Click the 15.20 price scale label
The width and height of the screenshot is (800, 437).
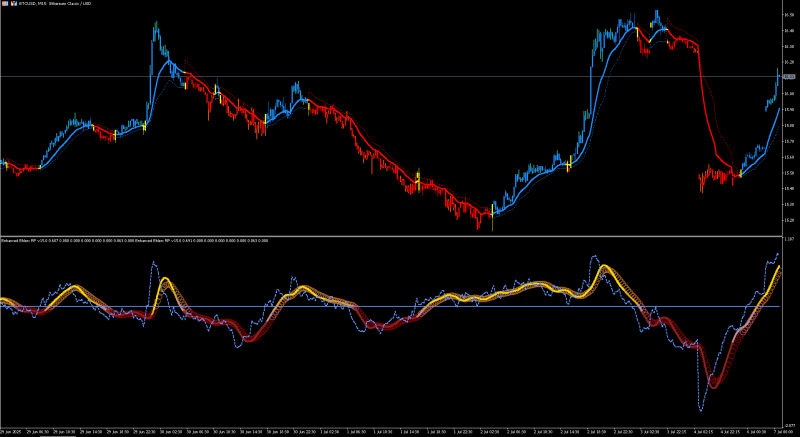(x=789, y=220)
